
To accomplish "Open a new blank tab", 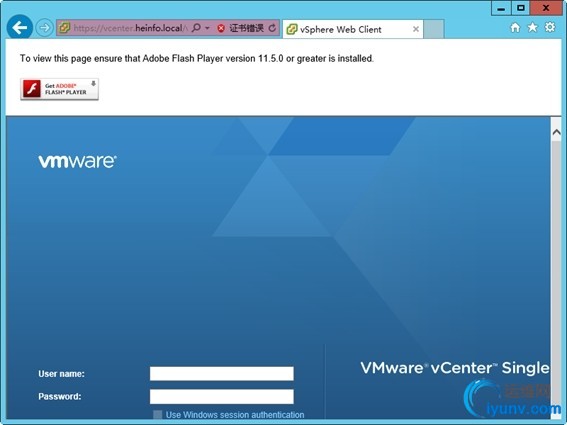I will [433, 29].
